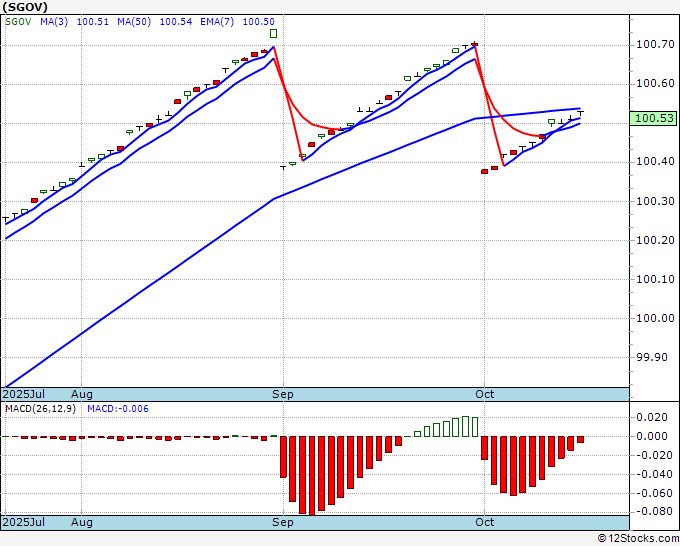Select the SGOV legend label
The height and width of the screenshot is (546, 680).
tap(18, 22)
